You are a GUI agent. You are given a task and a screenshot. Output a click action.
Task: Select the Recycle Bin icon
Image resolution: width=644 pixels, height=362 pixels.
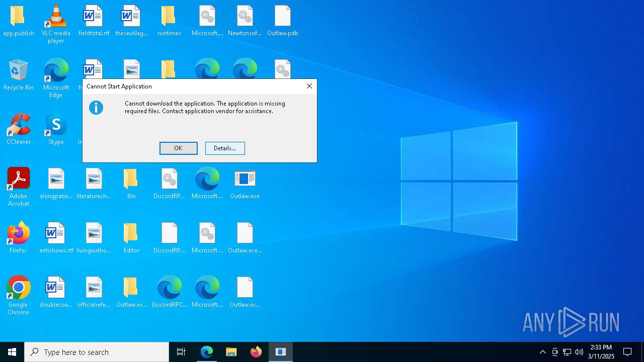pos(19,75)
